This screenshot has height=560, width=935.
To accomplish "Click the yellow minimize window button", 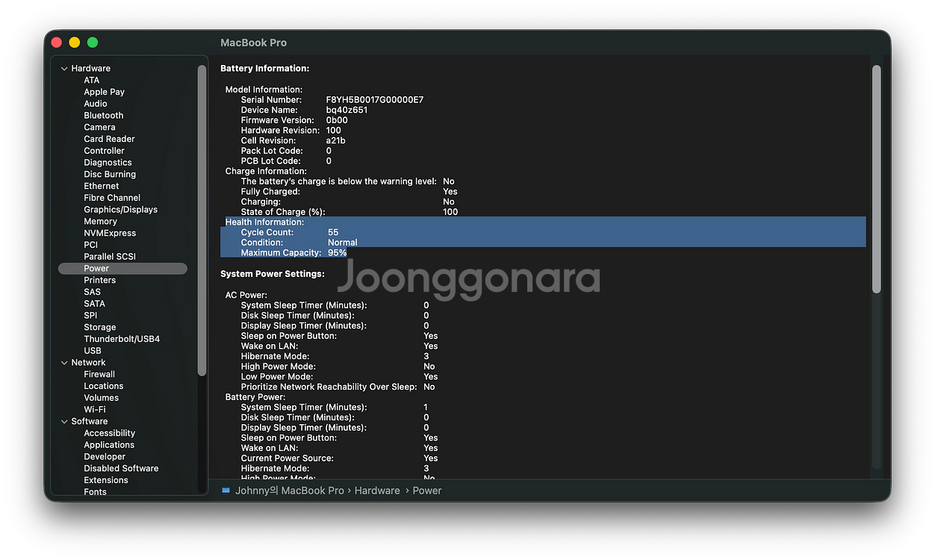I will (x=75, y=43).
